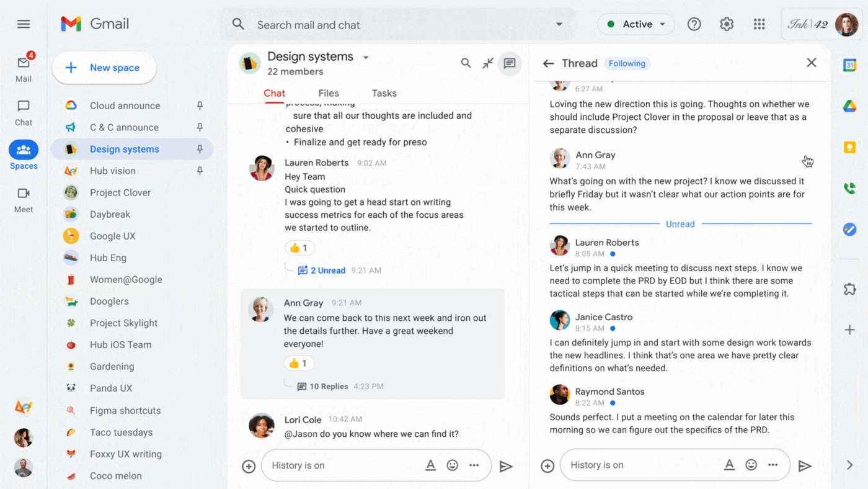Screen dimensions: 868x489
Task: Open text formatting options in the chat composer
Action: (430, 465)
